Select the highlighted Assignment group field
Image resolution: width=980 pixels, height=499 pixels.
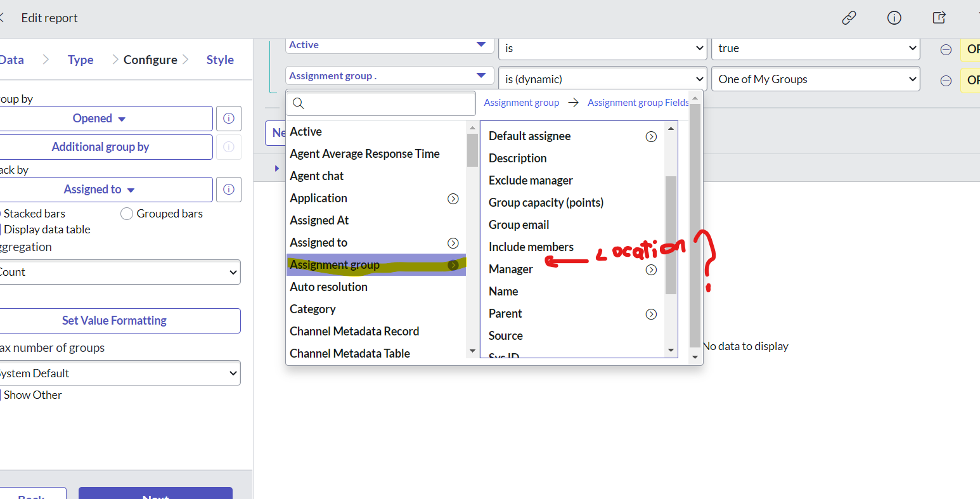(x=376, y=265)
